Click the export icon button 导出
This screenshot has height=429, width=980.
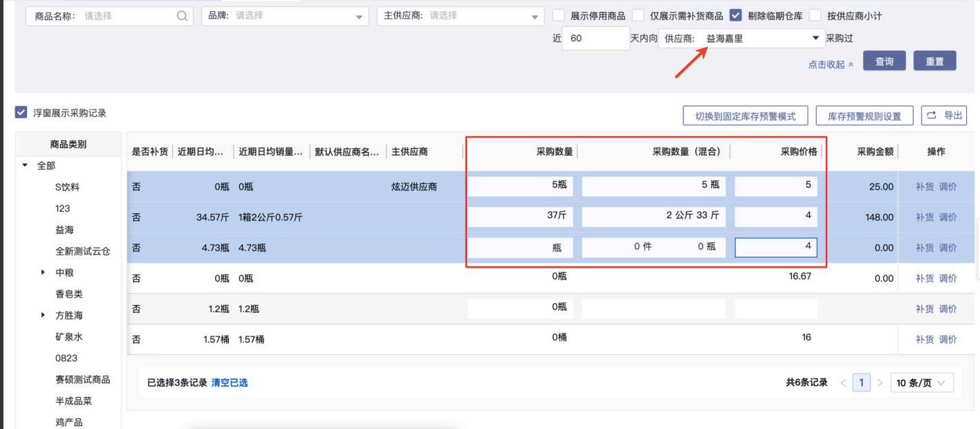[944, 116]
